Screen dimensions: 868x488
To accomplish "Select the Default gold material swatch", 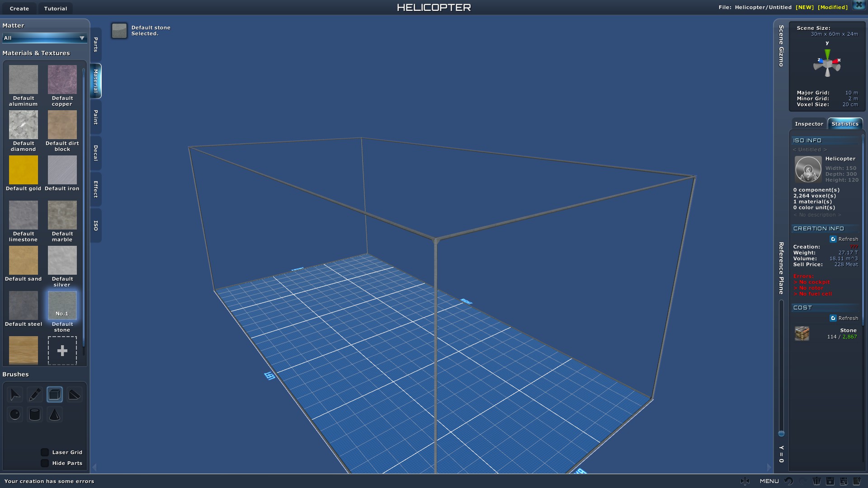I will 24,170.
